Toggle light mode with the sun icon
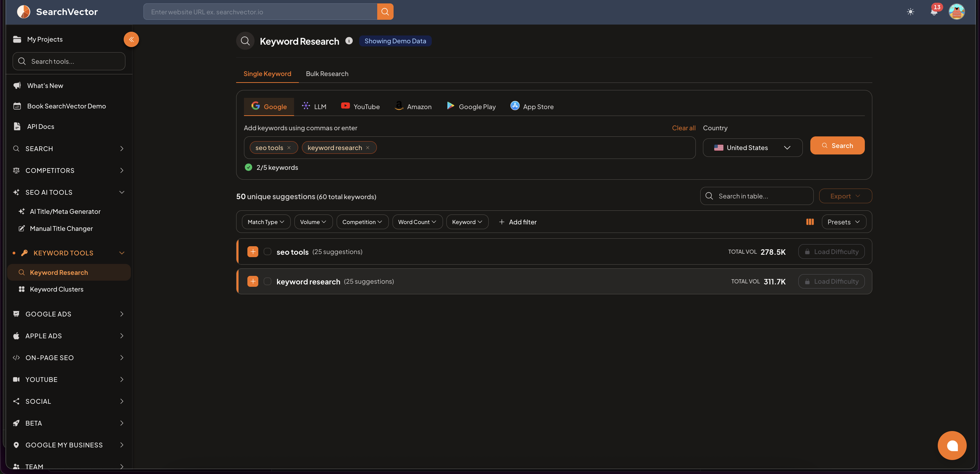This screenshot has width=980, height=474. [x=910, y=12]
